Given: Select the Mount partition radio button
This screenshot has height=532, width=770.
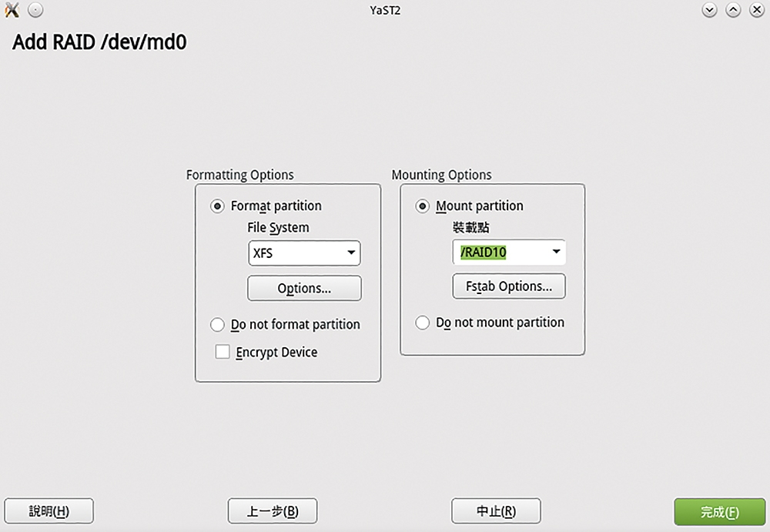Looking at the screenshot, I should tap(423, 206).
